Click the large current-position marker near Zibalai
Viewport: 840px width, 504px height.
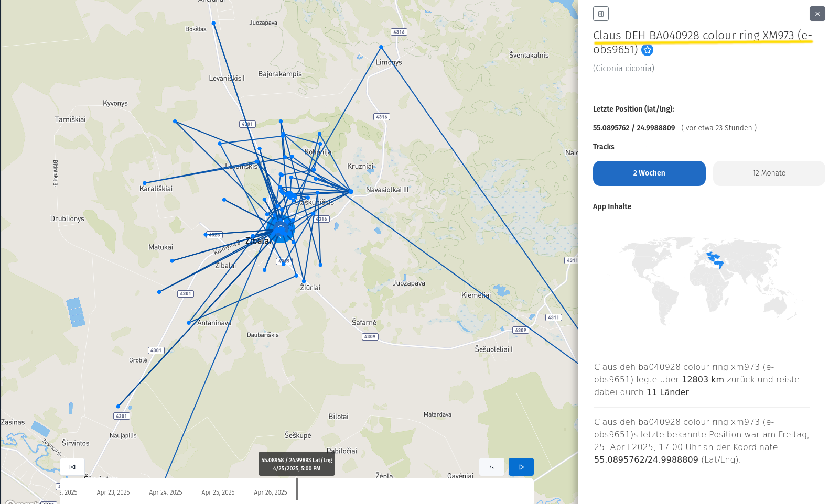[x=281, y=229]
